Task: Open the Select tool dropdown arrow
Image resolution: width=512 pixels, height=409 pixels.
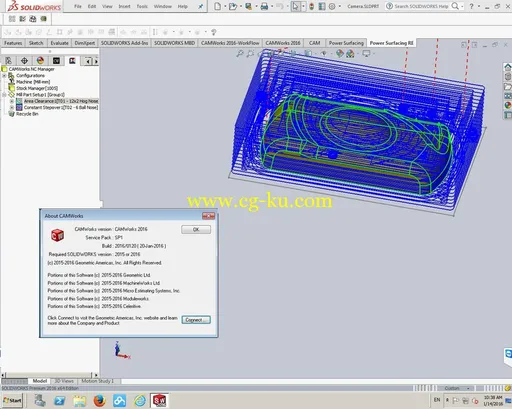Action: (x=303, y=6)
